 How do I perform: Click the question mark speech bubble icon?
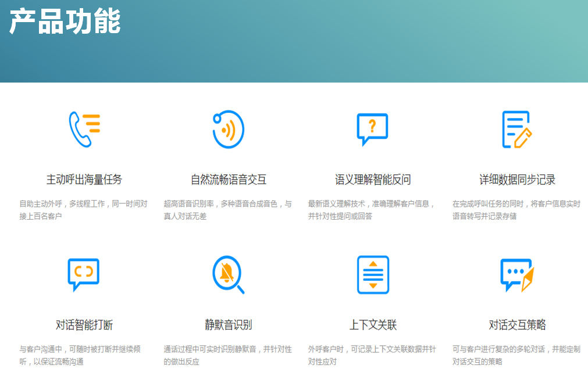point(372,129)
